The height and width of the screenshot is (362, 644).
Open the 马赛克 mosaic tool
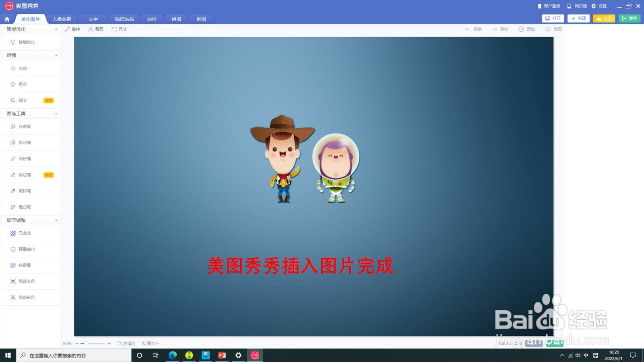[x=31, y=233]
